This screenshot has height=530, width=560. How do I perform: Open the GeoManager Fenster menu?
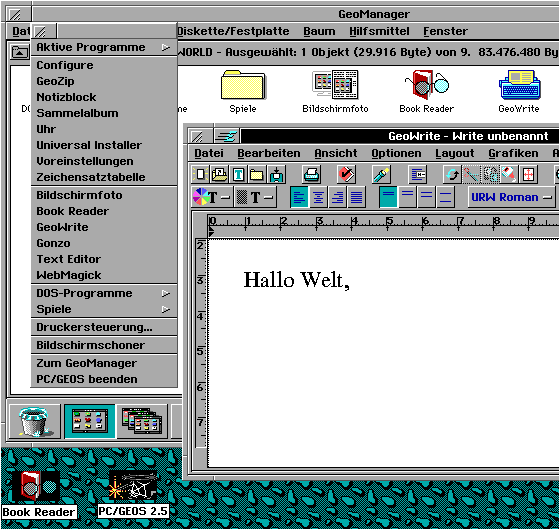pyautogui.click(x=445, y=31)
